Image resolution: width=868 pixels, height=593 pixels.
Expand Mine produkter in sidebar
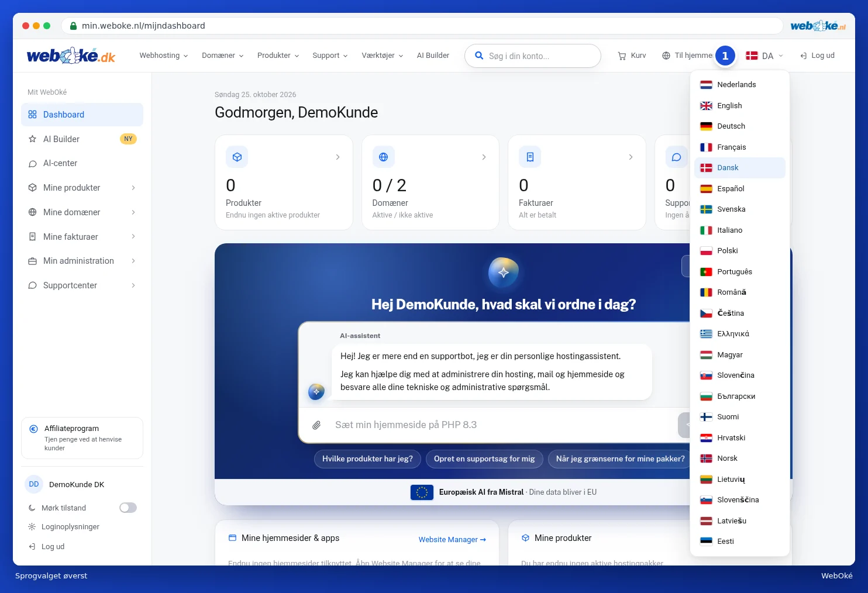click(x=82, y=188)
